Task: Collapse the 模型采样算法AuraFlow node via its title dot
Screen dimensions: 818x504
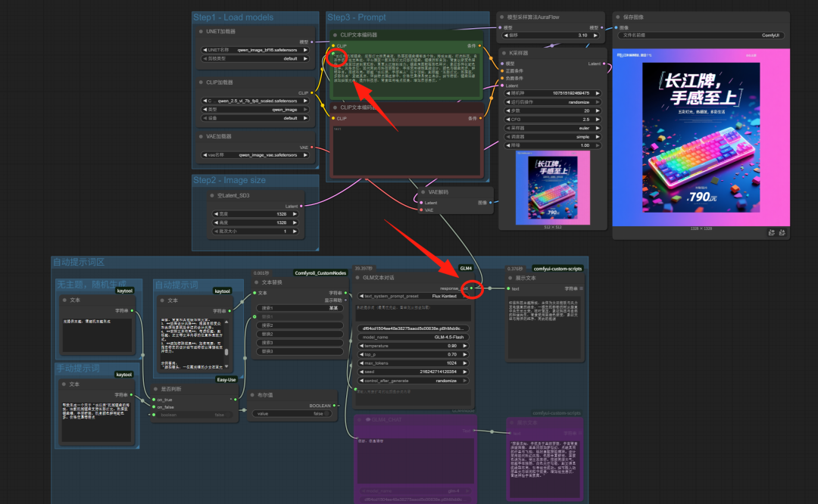Action: [x=502, y=17]
